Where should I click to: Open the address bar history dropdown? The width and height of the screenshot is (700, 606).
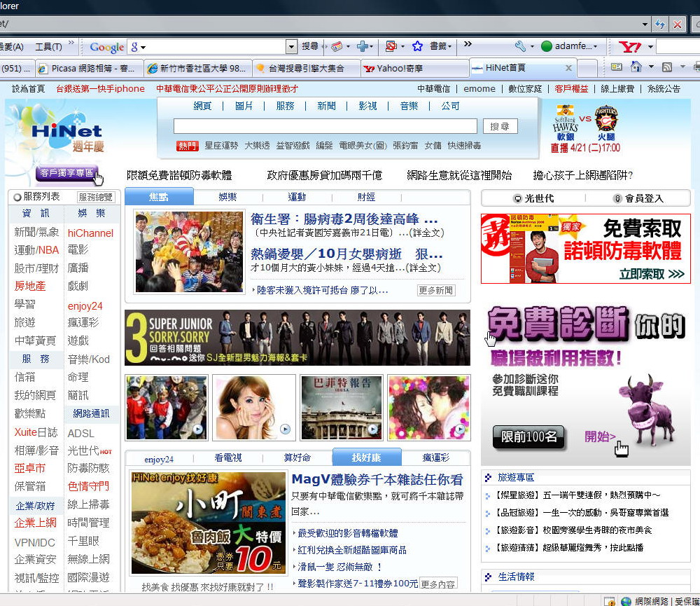click(645, 24)
